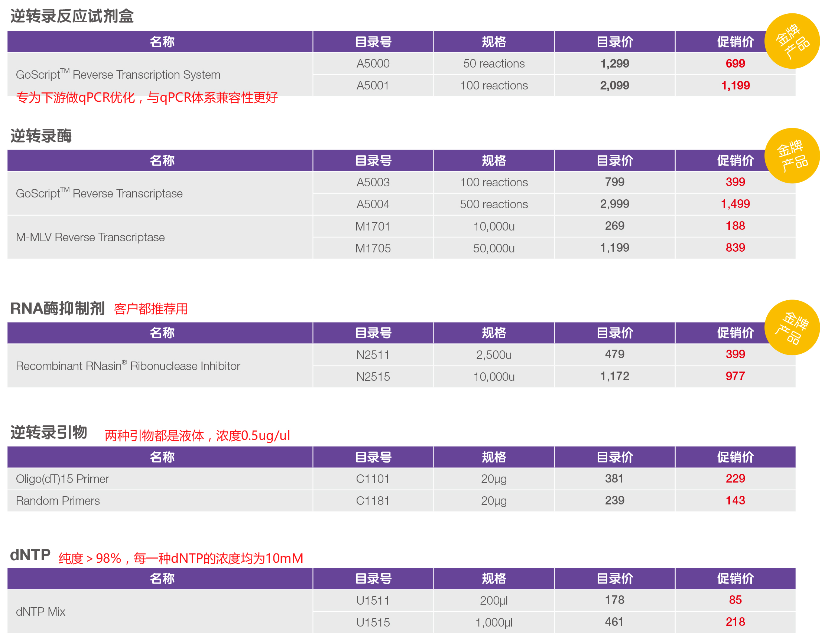Click 目录号 header in the dNTP table

click(x=373, y=579)
